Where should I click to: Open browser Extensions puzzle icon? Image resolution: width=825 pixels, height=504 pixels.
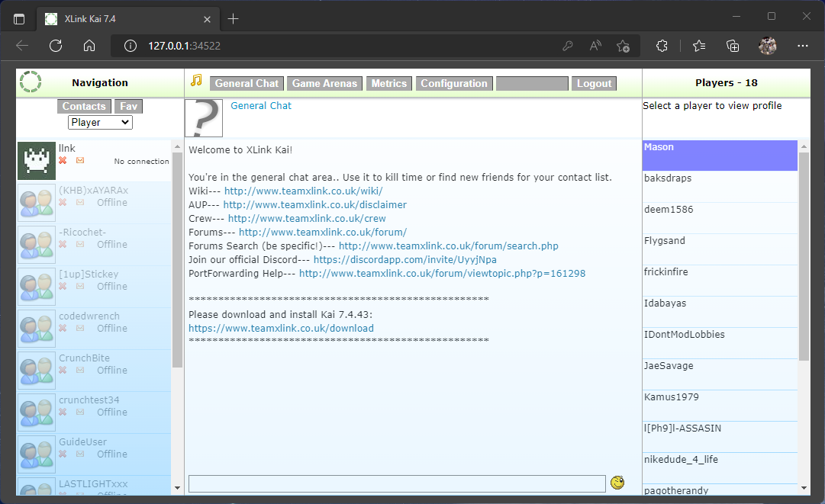pos(662,46)
